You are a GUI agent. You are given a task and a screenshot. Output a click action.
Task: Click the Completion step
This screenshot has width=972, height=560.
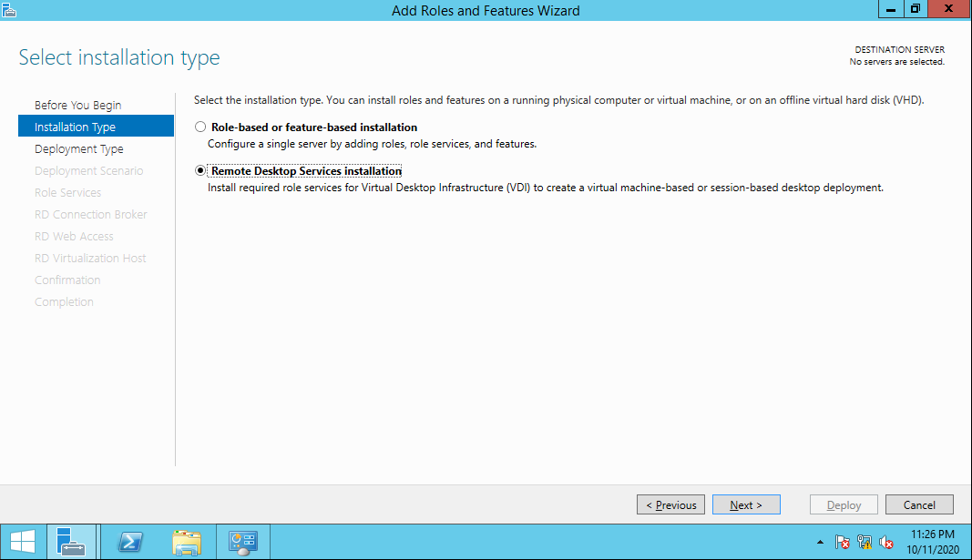click(x=64, y=301)
